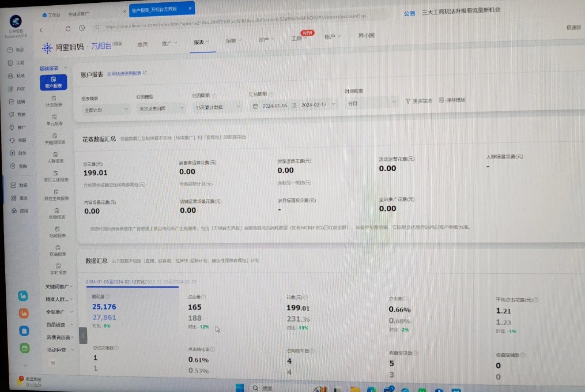Close the 账户报表_万相台无界版 tab
This screenshot has height=392, width=585.
tap(190, 8)
